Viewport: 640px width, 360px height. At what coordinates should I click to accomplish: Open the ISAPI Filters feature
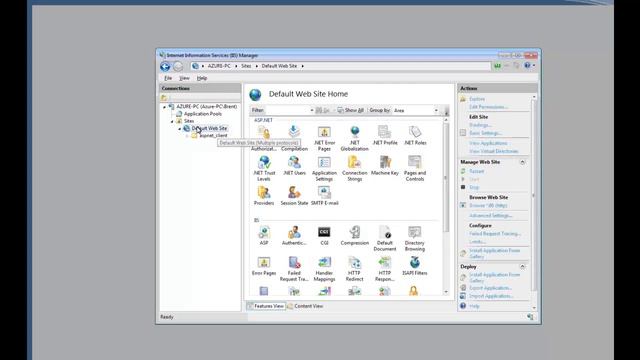coord(415,266)
